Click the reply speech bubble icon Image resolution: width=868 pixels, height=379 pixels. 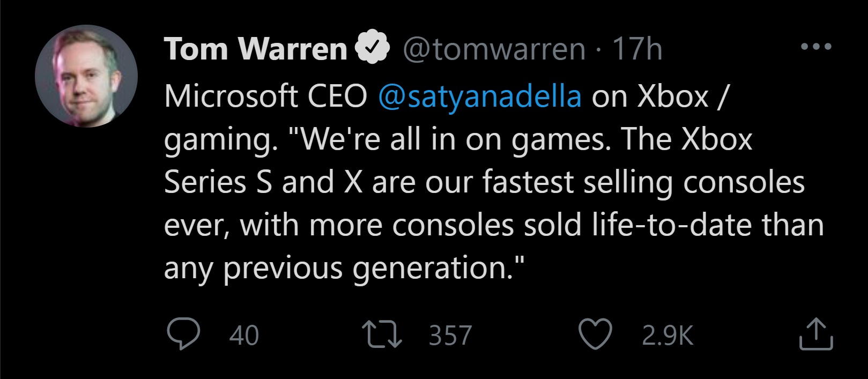tap(183, 333)
